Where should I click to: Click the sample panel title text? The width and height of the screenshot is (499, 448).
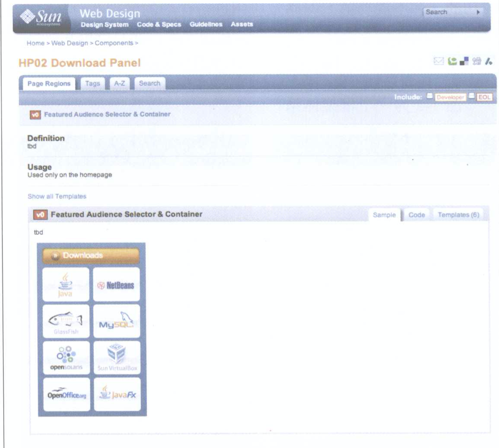(127, 214)
